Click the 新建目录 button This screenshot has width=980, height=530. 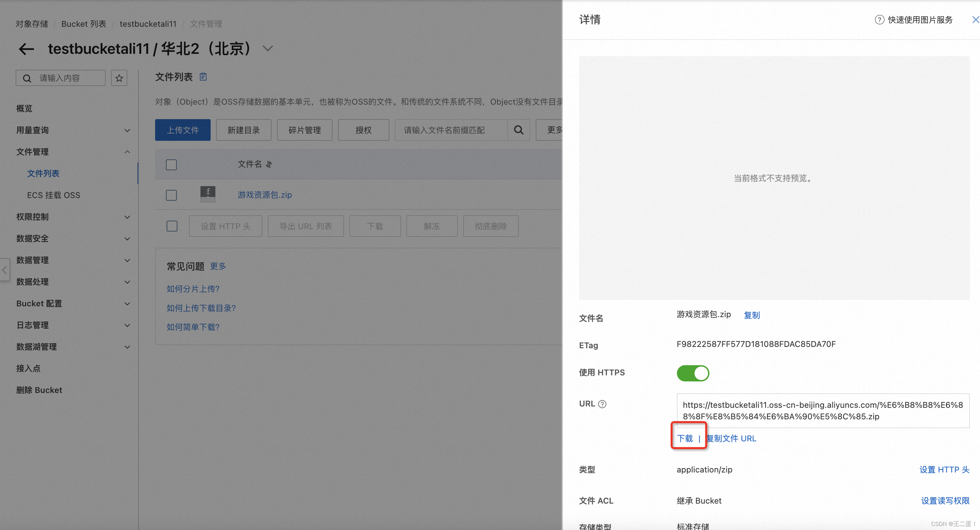pyautogui.click(x=243, y=130)
